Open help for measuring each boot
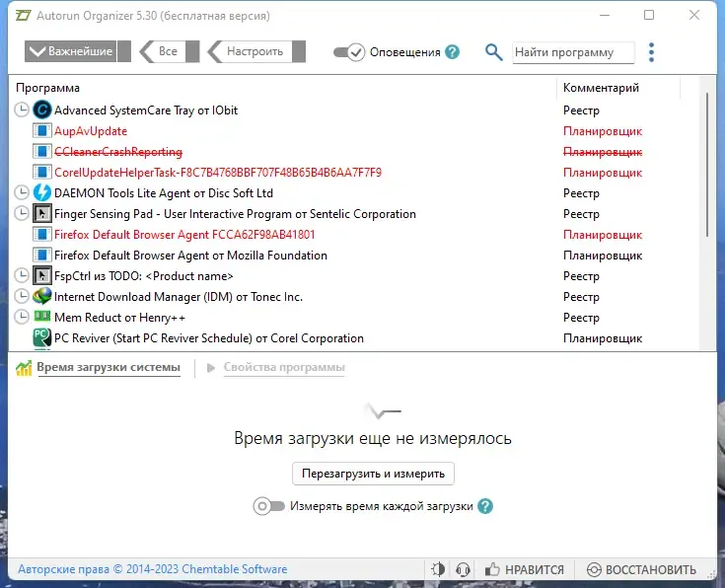This screenshot has width=725, height=588. pos(485,506)
